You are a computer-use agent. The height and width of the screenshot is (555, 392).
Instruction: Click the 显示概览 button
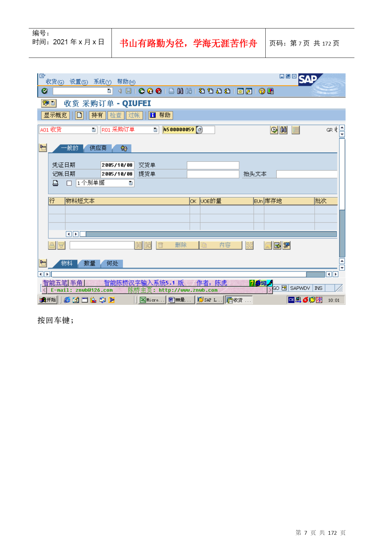pyautogui.click(x=55, y=115)
